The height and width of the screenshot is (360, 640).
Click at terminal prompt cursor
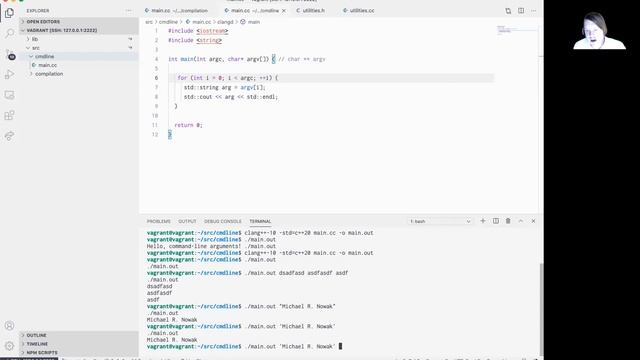click(340, 347)
